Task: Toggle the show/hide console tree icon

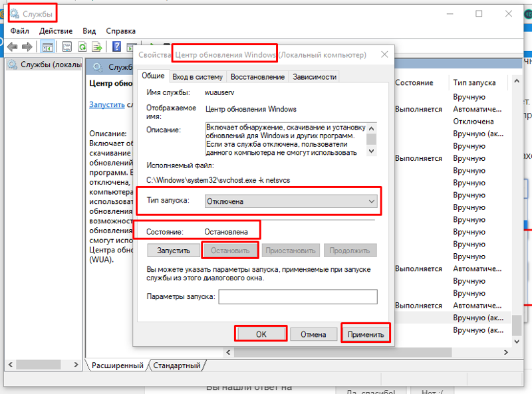Action: point(47,47)
